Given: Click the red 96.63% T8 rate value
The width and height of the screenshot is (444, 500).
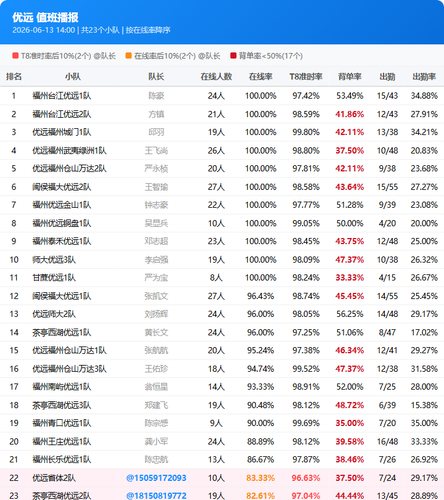Looking at the screenshot, I should click(306, 478).
